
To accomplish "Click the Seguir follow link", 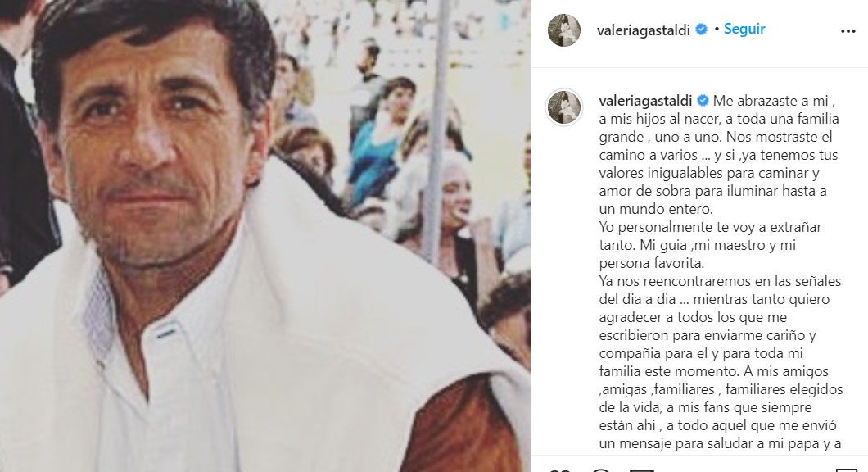I will coord(744,29).
